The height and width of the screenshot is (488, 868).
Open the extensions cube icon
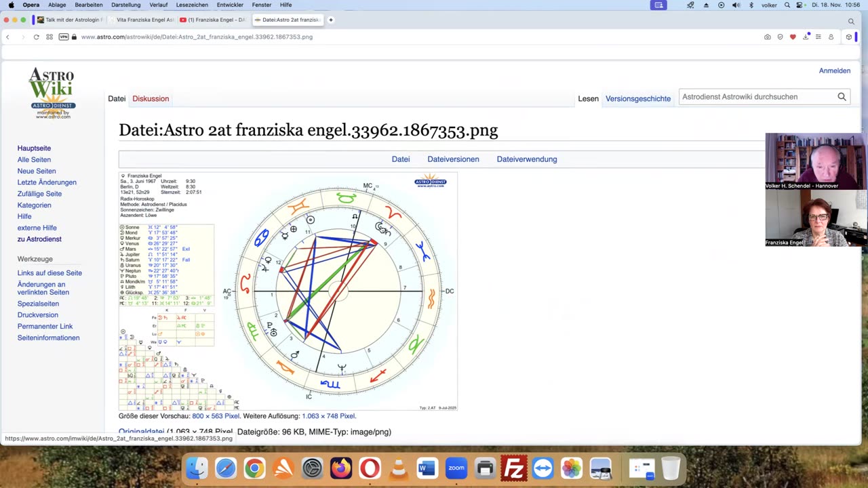[x=848, y=37]
